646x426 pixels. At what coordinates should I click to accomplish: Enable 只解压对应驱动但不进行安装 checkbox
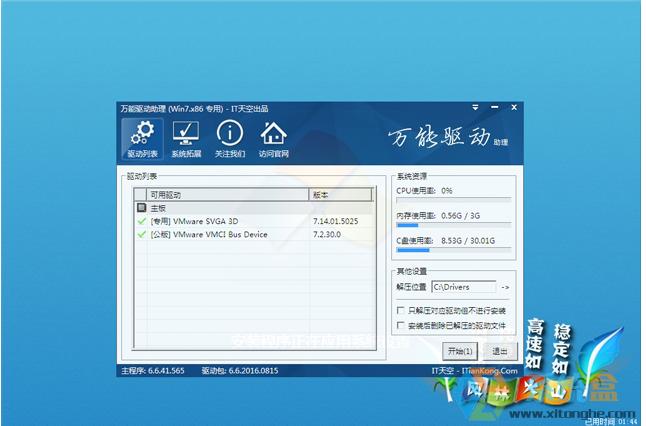(x=401, y=312)
